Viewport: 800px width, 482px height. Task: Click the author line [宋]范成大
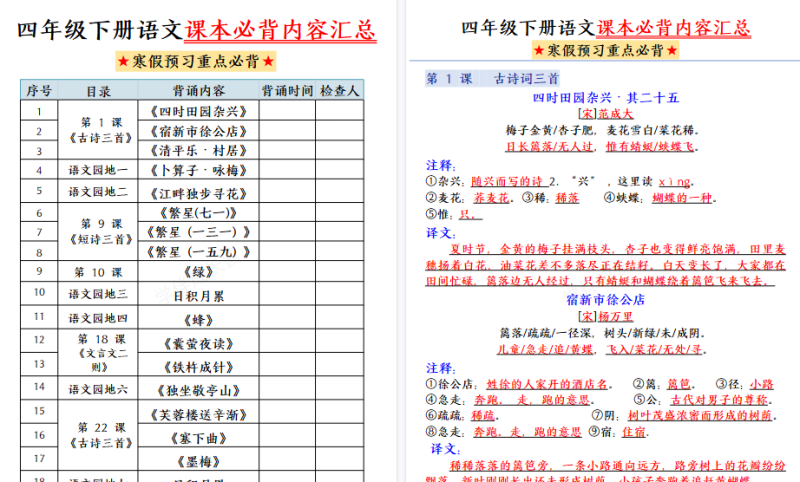(605, 114)
